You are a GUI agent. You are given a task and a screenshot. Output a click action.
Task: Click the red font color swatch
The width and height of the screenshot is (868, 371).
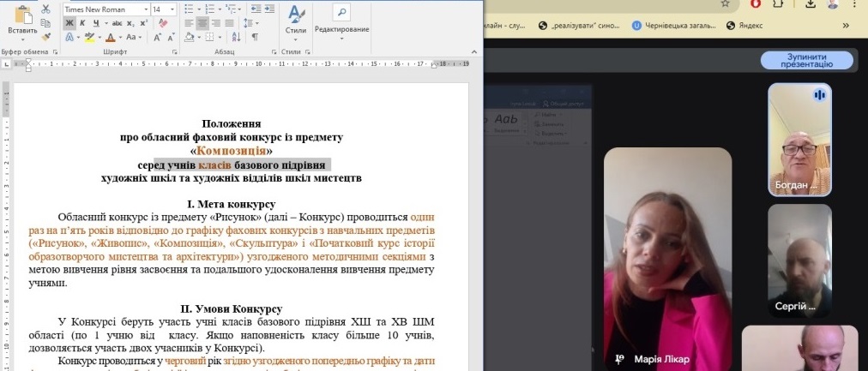click(111, 38)
